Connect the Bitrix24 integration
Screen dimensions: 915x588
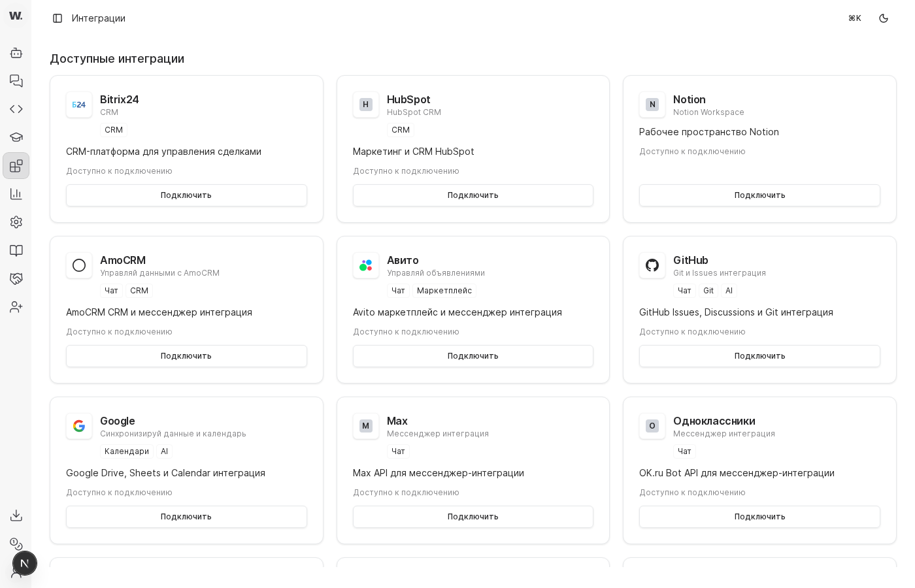(186, 195)
